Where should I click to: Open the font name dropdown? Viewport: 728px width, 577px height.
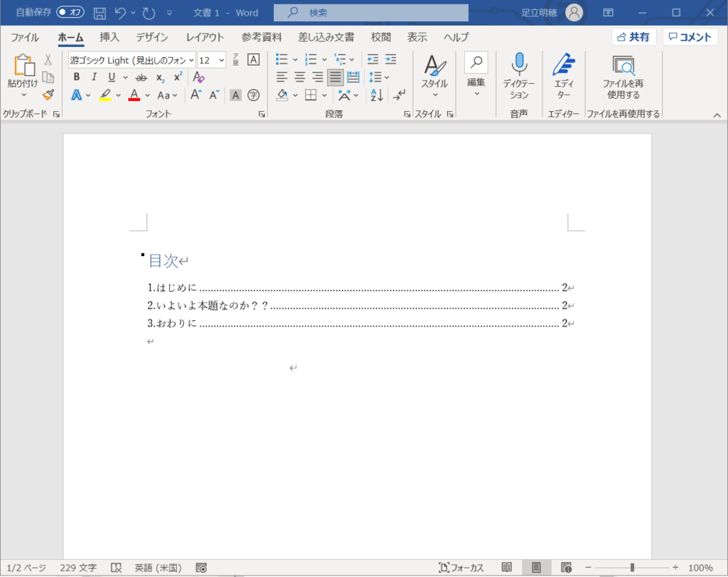click(191, 60)
